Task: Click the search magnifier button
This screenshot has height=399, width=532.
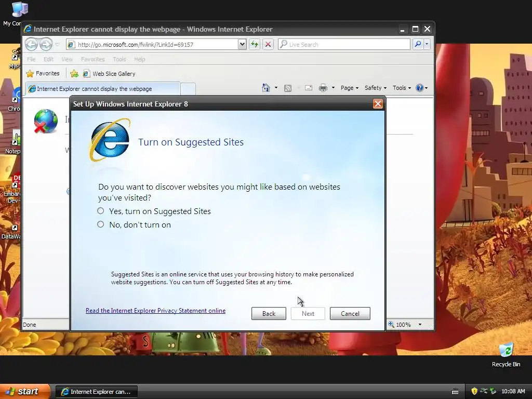Action: [418, 44]
